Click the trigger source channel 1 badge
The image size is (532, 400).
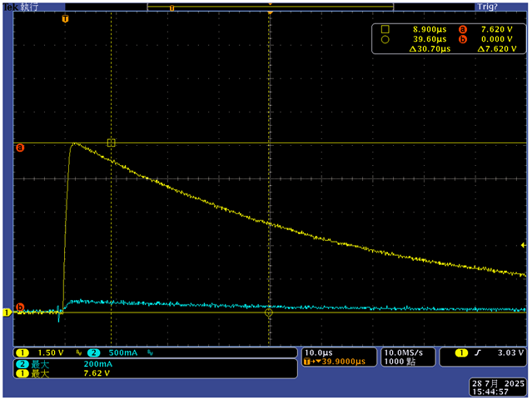pyautogui.click(x=461, y=352)
